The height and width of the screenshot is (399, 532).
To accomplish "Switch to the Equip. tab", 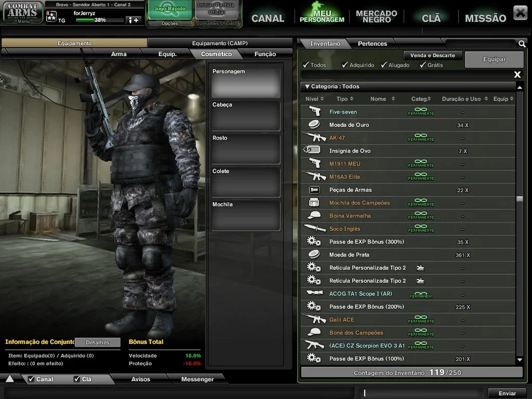I will (168, 54).
